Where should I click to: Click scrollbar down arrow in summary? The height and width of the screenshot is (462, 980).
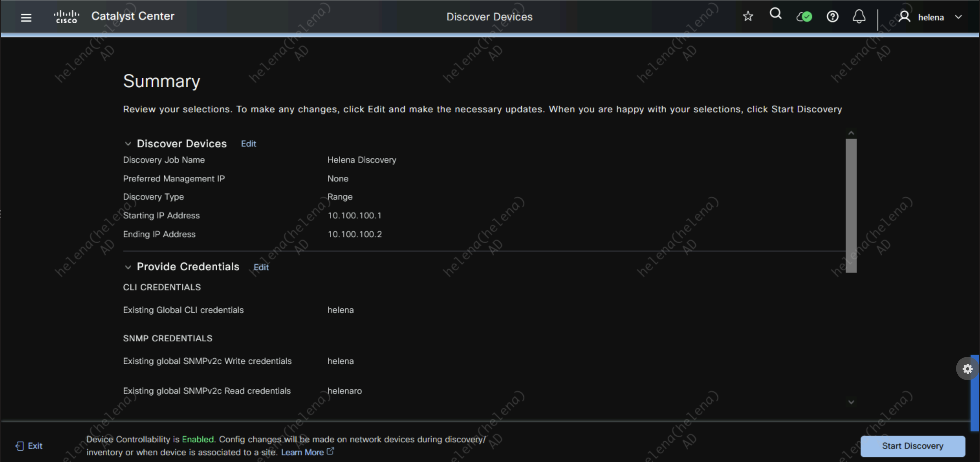851,402
